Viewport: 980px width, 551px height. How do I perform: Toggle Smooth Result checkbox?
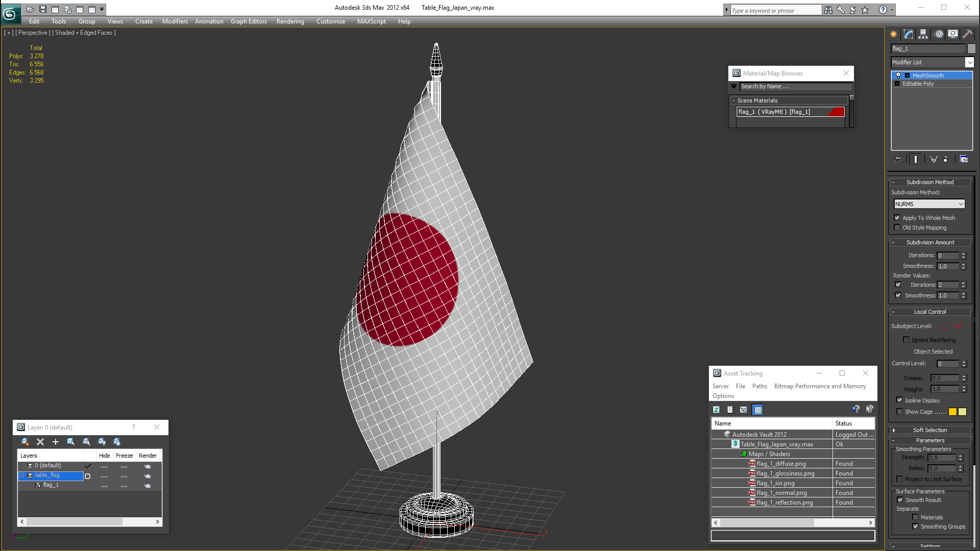(x=900, y=500)
